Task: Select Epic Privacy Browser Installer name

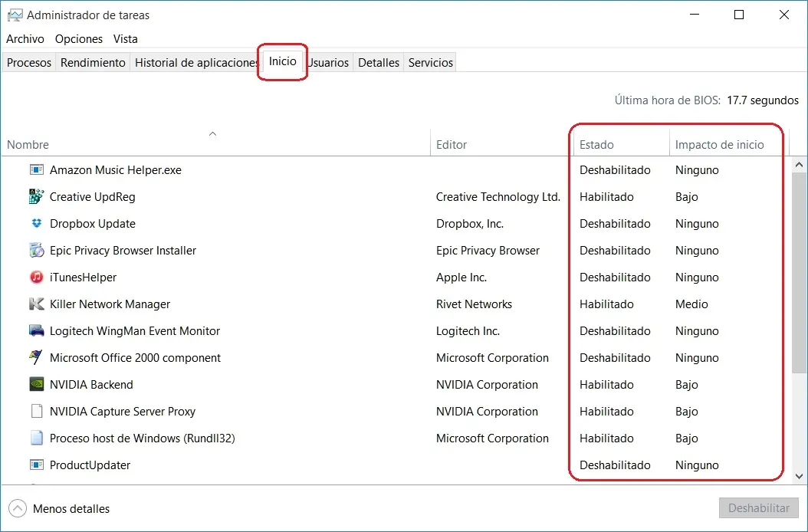Action: pos(123,251)
